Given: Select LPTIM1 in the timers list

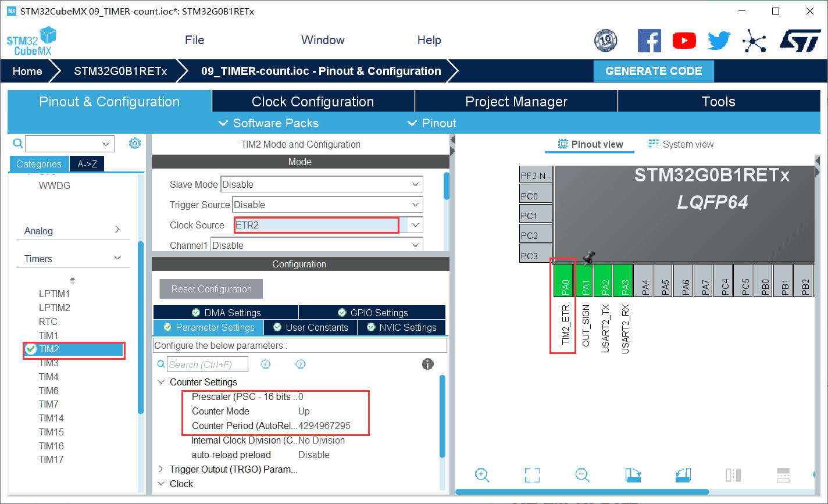Looking at the screenshot, I should pyautogui.click(x=54, y=294).
